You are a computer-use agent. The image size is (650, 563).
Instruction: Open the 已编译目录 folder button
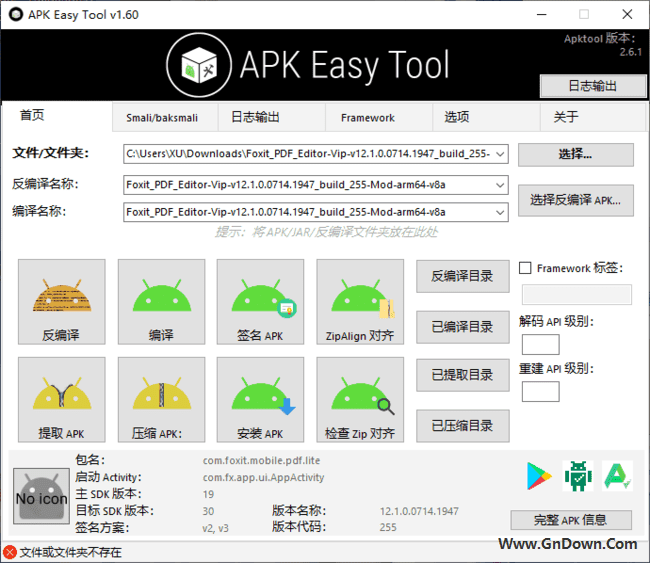[463, 327]
